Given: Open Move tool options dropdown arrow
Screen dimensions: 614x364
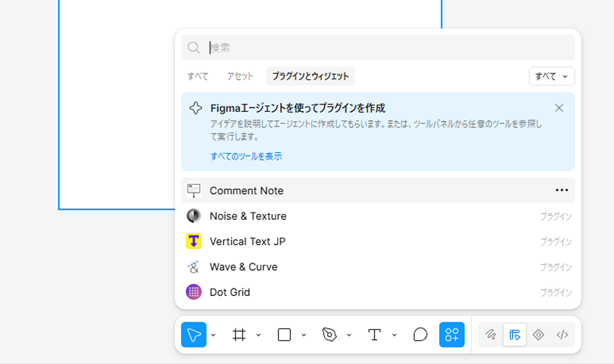Looking at the screenshot, I should 213,335.
